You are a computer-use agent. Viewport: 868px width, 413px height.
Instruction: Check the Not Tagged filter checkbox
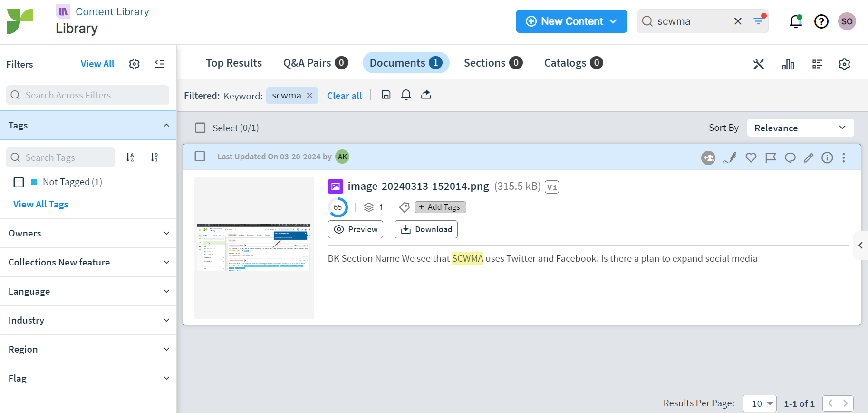19,182
